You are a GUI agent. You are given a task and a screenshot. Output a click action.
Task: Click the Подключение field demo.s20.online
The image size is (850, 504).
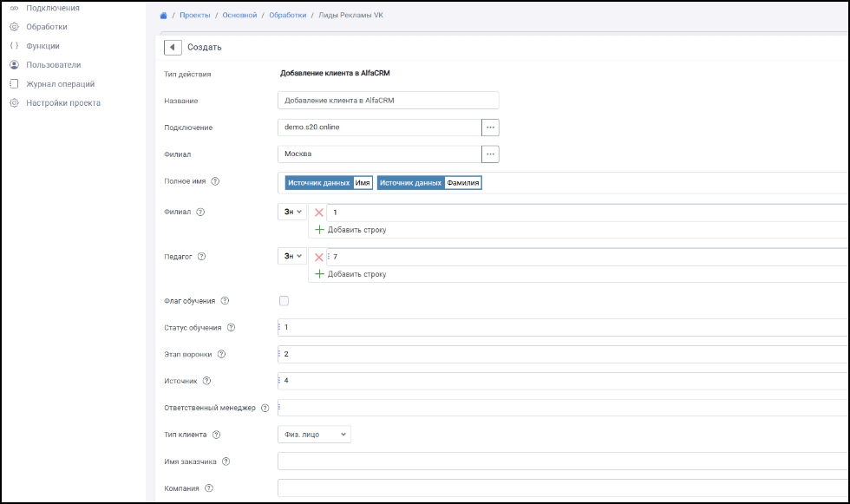380,128
